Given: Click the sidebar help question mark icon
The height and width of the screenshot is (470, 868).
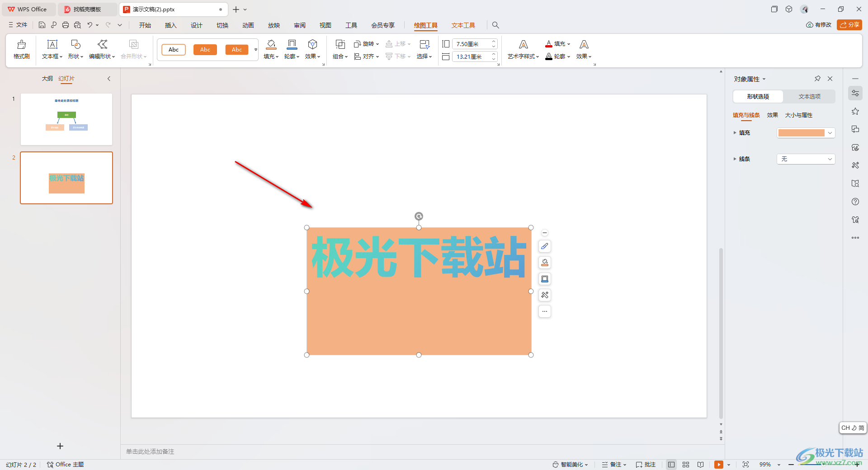Looking at the screenshot, I should (x=855, y=202).
